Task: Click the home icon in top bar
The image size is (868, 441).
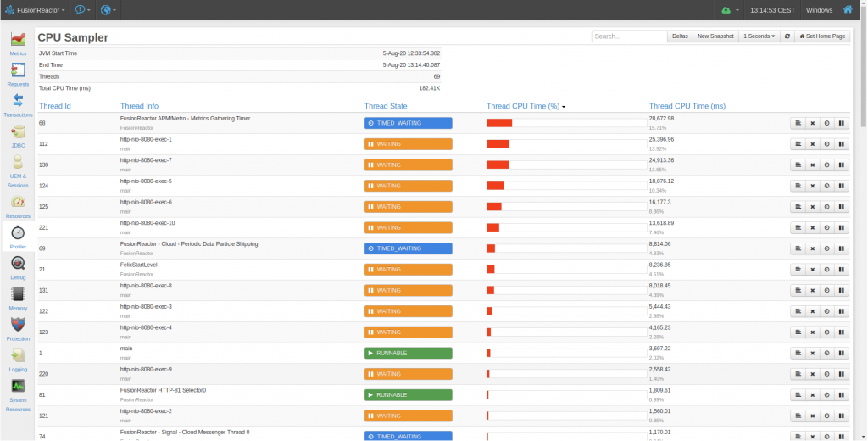Action: pos(848,9)
